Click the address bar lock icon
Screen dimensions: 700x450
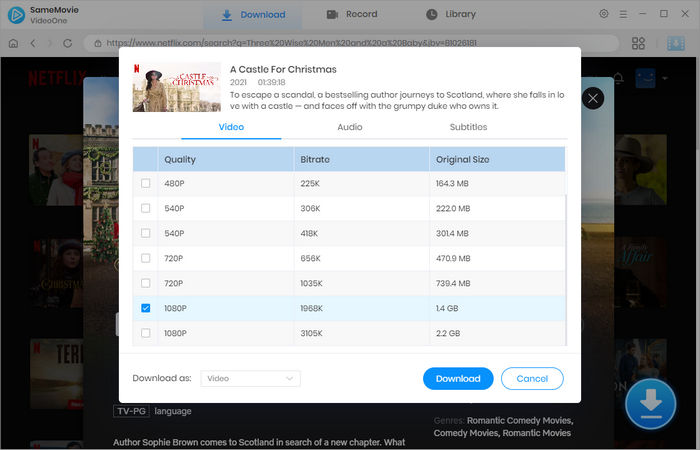click(x=97, y=43)
